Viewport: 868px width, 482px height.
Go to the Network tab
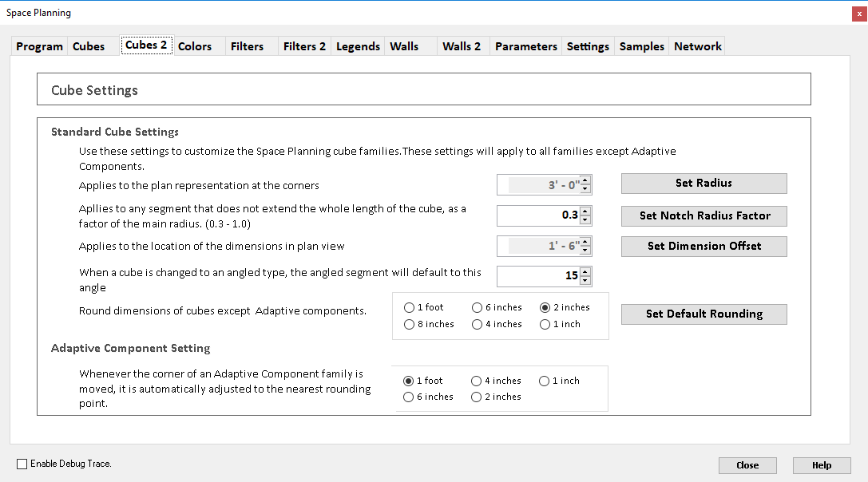697,46
